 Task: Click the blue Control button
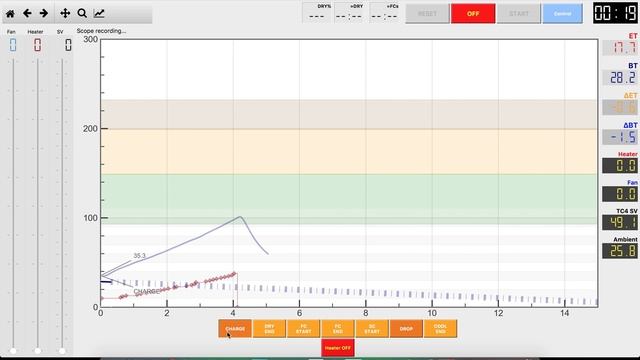[x=562, y=13]
